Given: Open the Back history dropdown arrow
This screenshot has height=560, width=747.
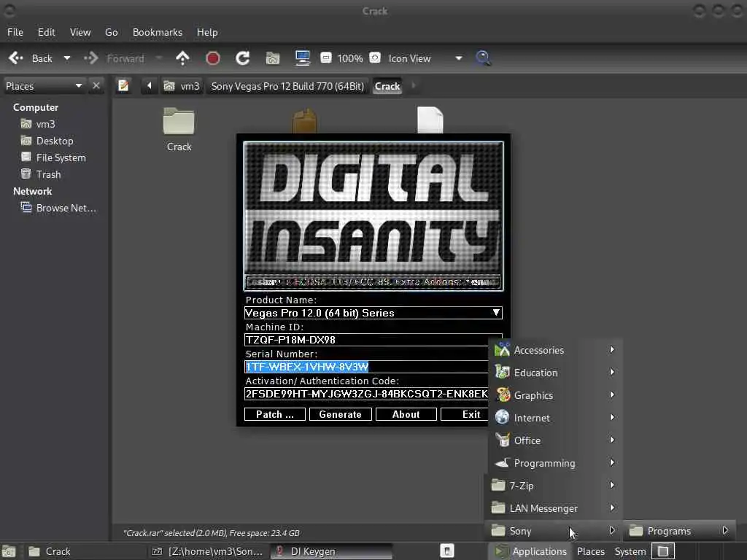Looking at the screenshot, I should coord(67,58).
